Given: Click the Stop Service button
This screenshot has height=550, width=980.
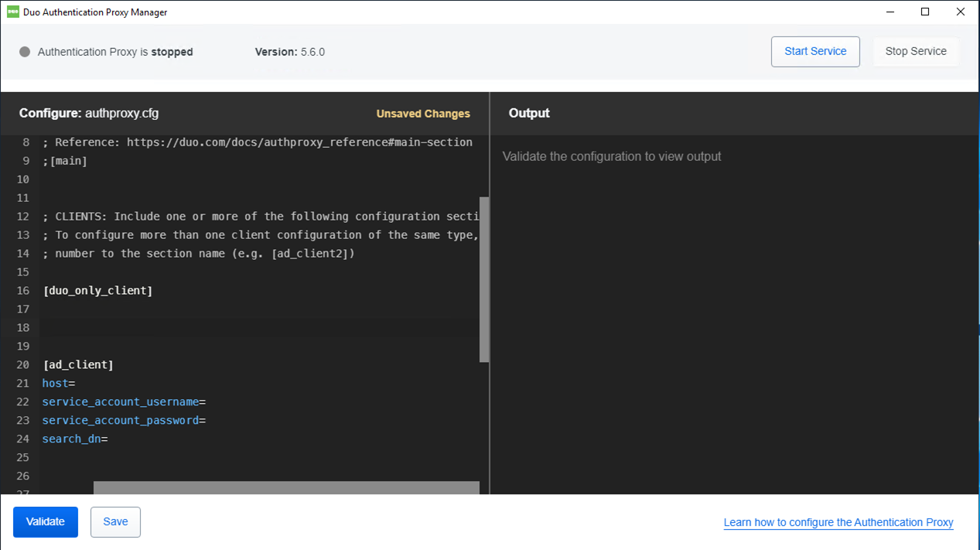Looking at the screenshot, I should coord(916,52).
